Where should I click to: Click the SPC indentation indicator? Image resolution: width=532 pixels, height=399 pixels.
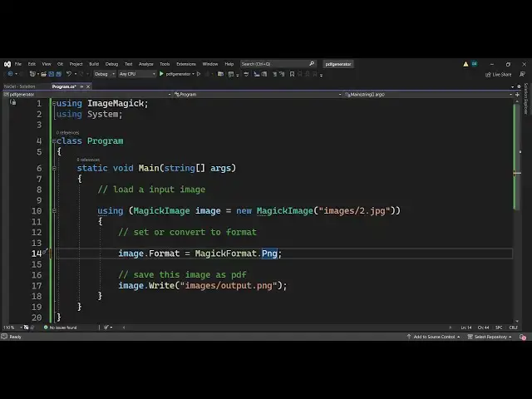click(499, 328)
